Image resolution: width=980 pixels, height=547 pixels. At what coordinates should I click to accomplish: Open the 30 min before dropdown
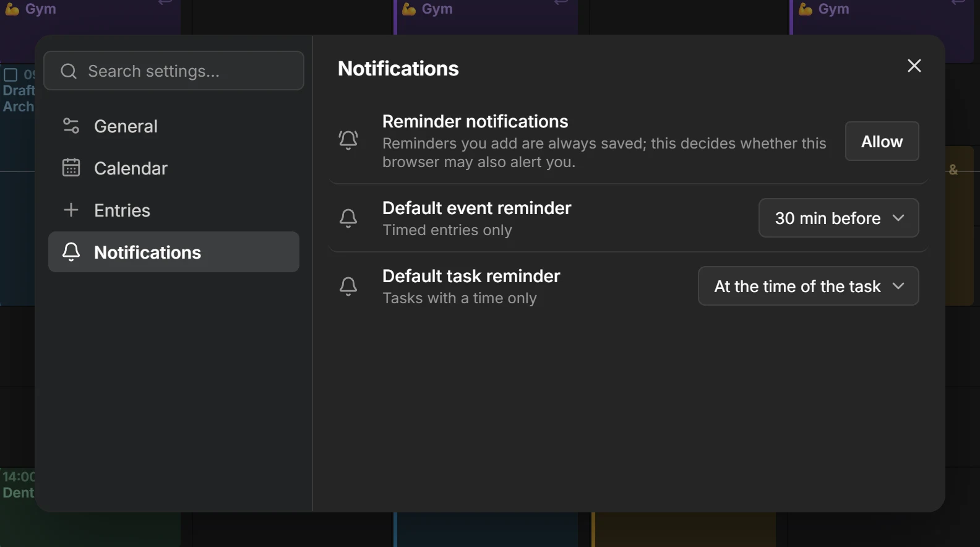pos(838,218)
